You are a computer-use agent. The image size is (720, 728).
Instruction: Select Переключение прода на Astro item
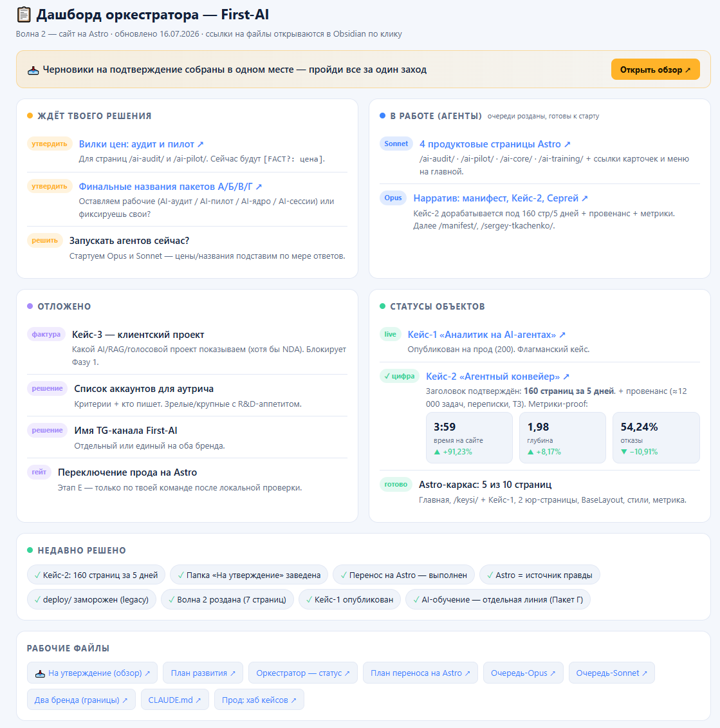click(x=127, y=472)
